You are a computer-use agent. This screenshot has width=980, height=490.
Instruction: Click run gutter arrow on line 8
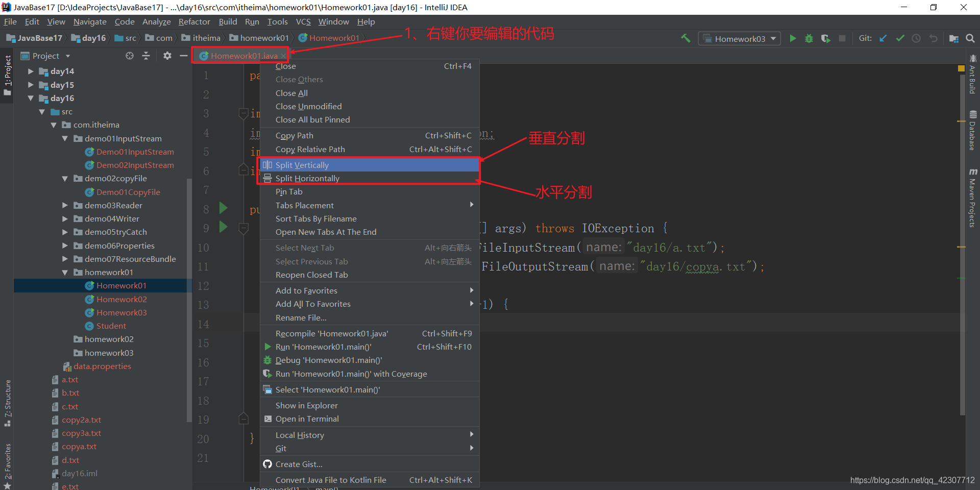coord(223,208)
